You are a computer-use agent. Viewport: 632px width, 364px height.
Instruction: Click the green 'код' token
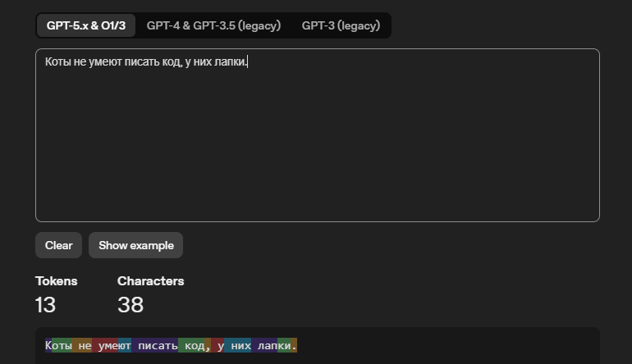[191, 345]
